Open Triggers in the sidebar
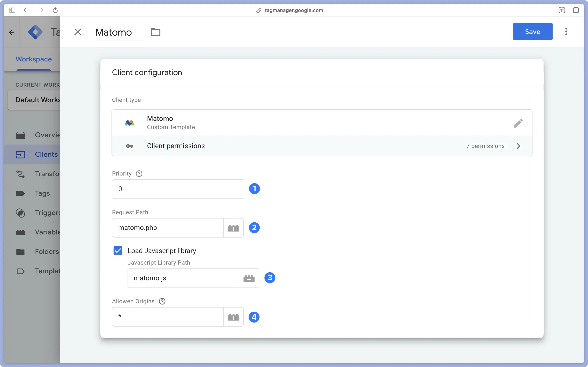This screenshot has width=588, height=367. click(32, 213)
